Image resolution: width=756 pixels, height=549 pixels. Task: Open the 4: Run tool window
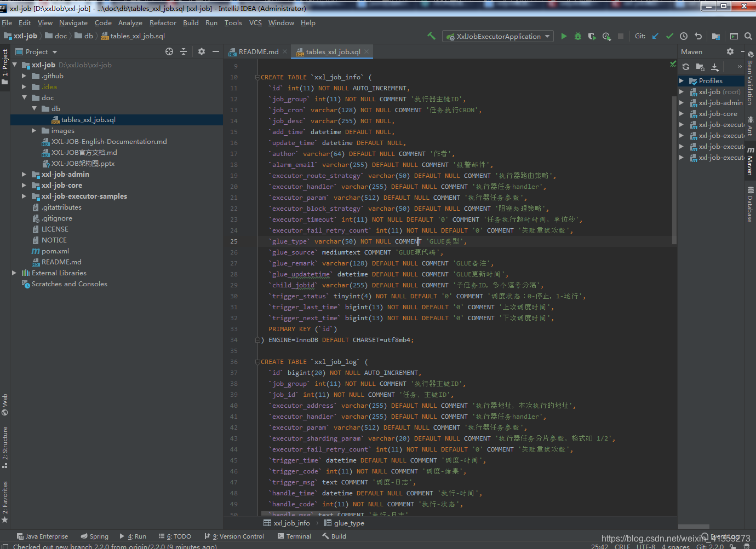click(133, 536)
